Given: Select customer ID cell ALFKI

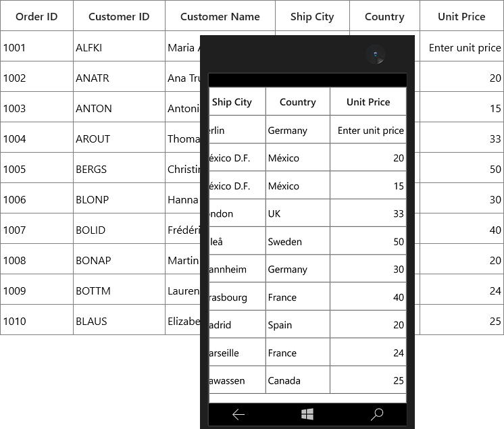Looking at the screenshot, I should [x=120, y=46].
